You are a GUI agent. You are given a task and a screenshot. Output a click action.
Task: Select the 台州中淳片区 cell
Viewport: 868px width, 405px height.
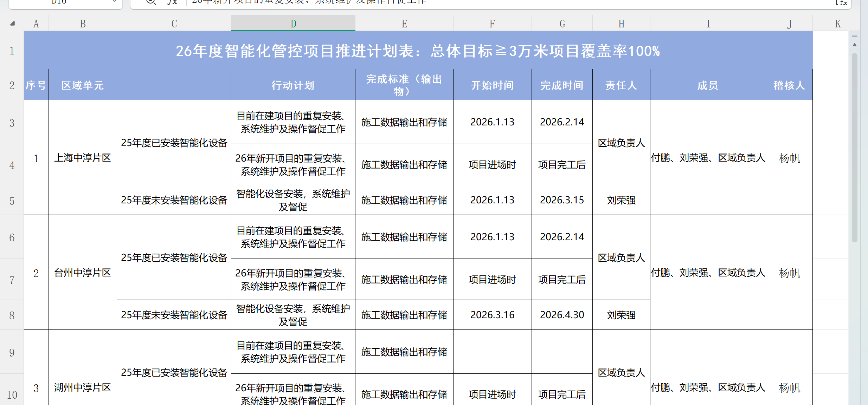click(83, 273)
